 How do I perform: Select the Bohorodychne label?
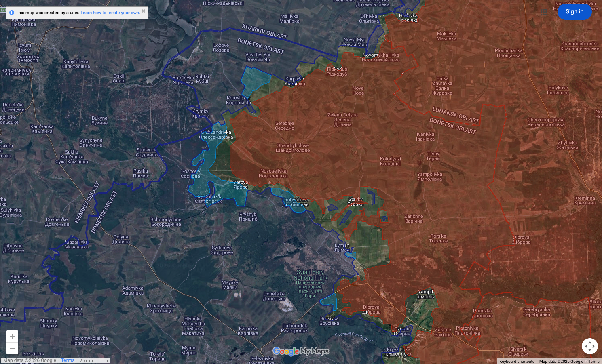point(166,222)
